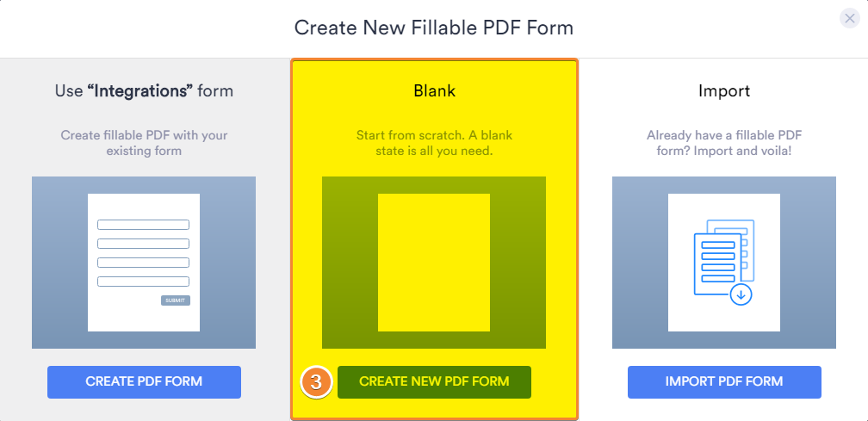Click the CREATE NEW PDF FORM button
This screenshot has width=868, height=421.
[x=434, y=381]
